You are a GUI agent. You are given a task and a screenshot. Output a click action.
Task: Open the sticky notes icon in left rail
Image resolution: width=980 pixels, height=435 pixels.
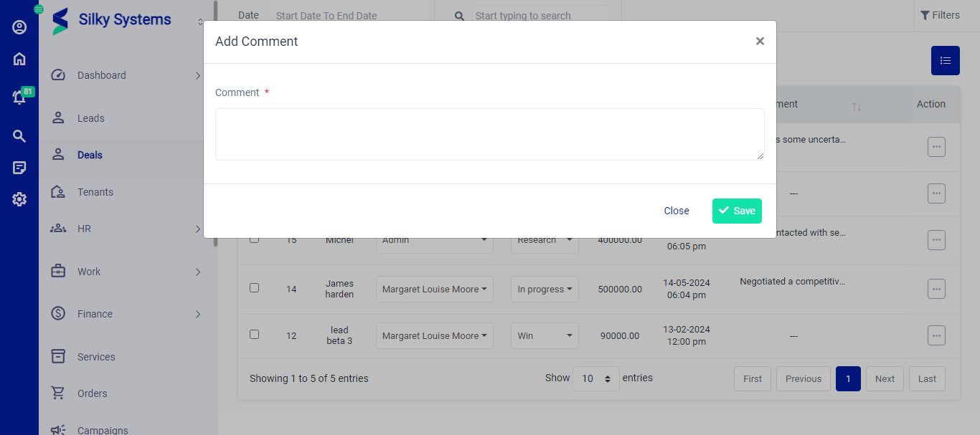tap(19, 168)
